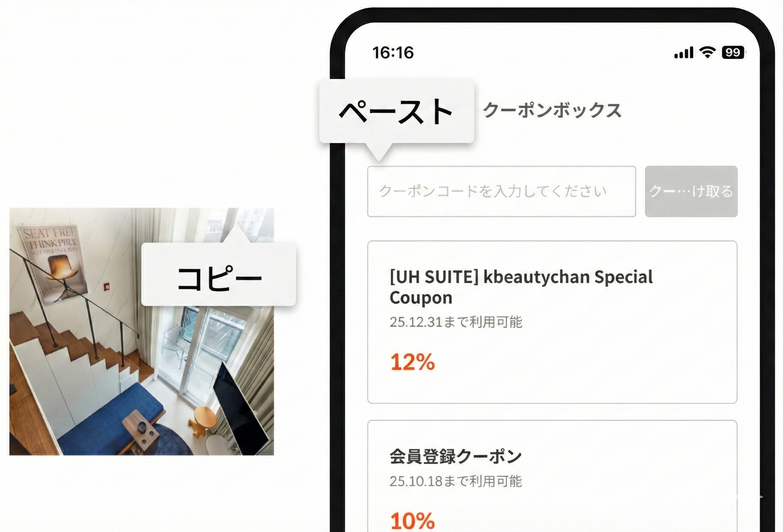Screen dimensions: 783x532
Task: Tap the 16:16 clock in status bar
Action: point(393,53)
